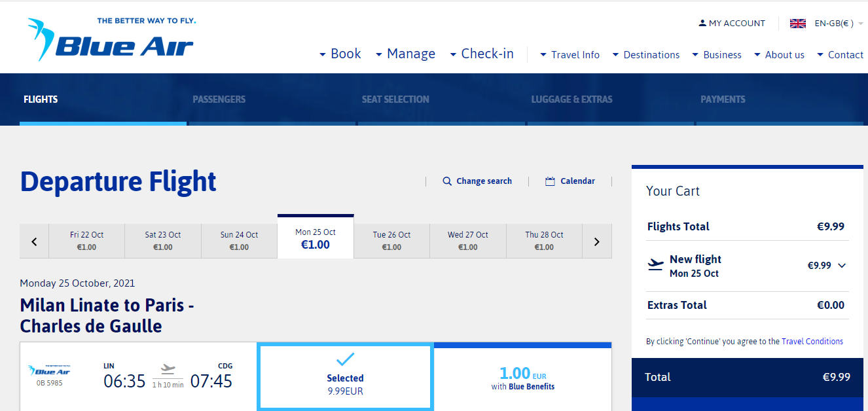Click the departing plane icon in the cart
The width and height of the screenshot is (868, 411).
[655, 265]
